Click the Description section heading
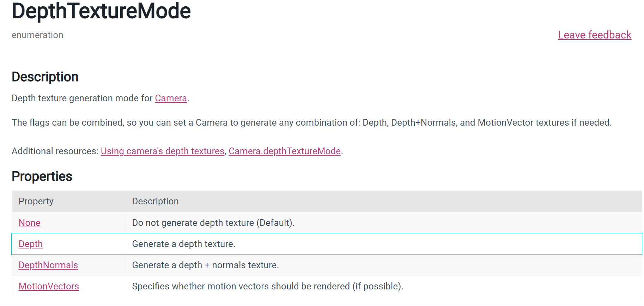Image resolution: width=644 pixels, height=306 pixels. tap(45, 77)
